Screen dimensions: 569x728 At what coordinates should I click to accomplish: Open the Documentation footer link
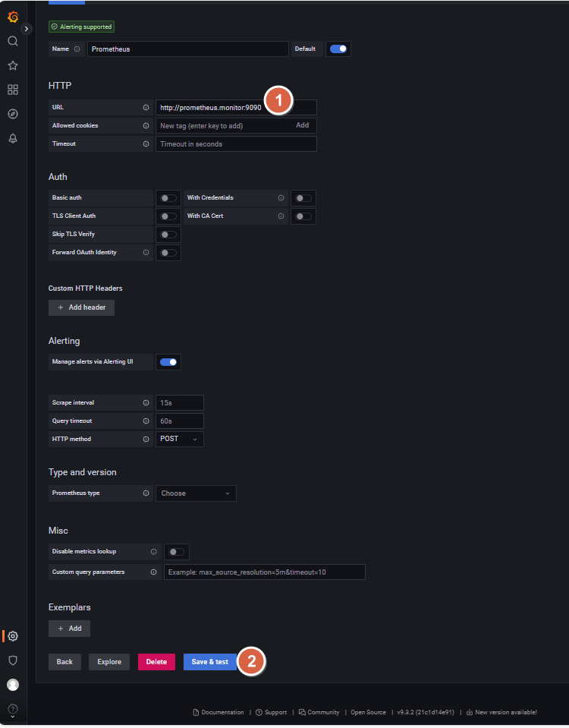coord(218,712)
